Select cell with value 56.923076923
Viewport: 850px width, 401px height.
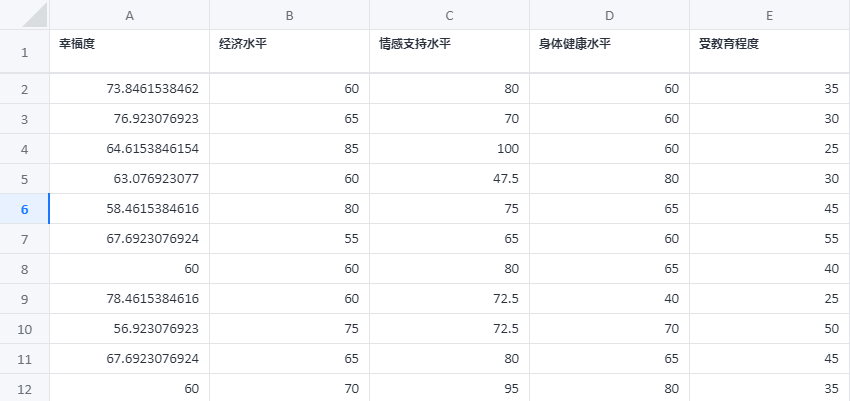click(129, 328)
